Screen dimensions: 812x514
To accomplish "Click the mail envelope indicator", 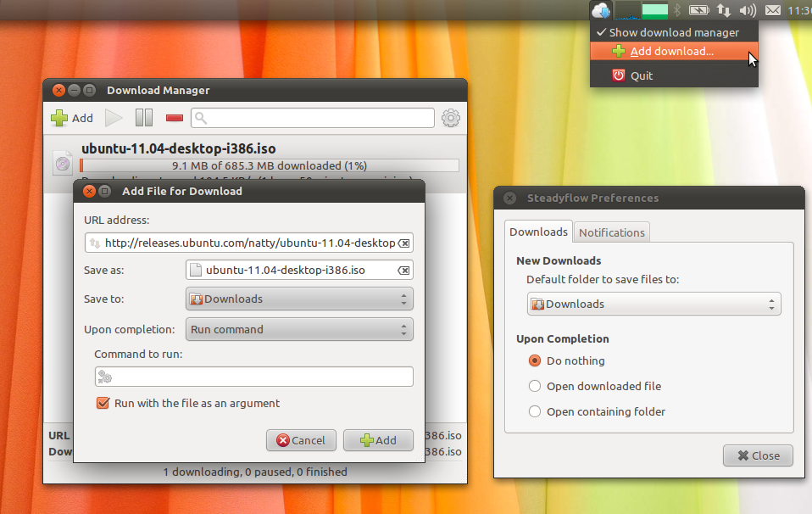I will coord(773,10).
